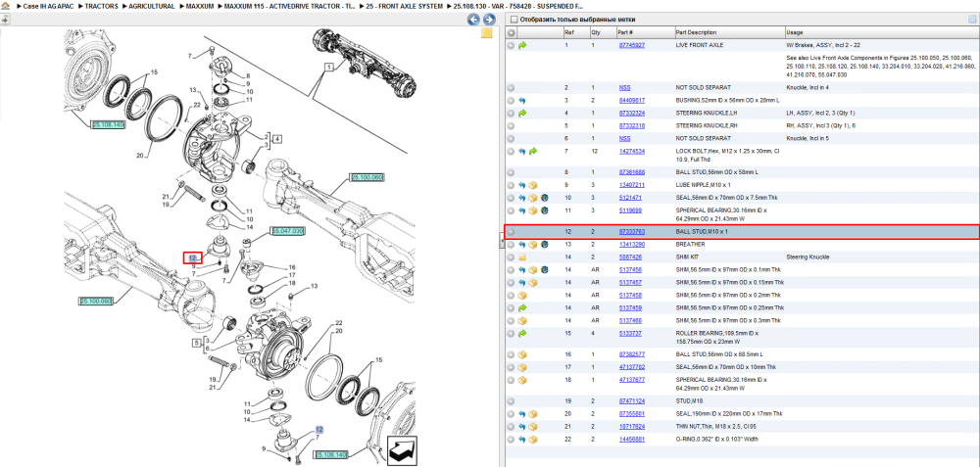Viewport: 980px width, 467px height.
Task: Click box icon on BALL STUD 68.5mm row
Action: point(522,354)
